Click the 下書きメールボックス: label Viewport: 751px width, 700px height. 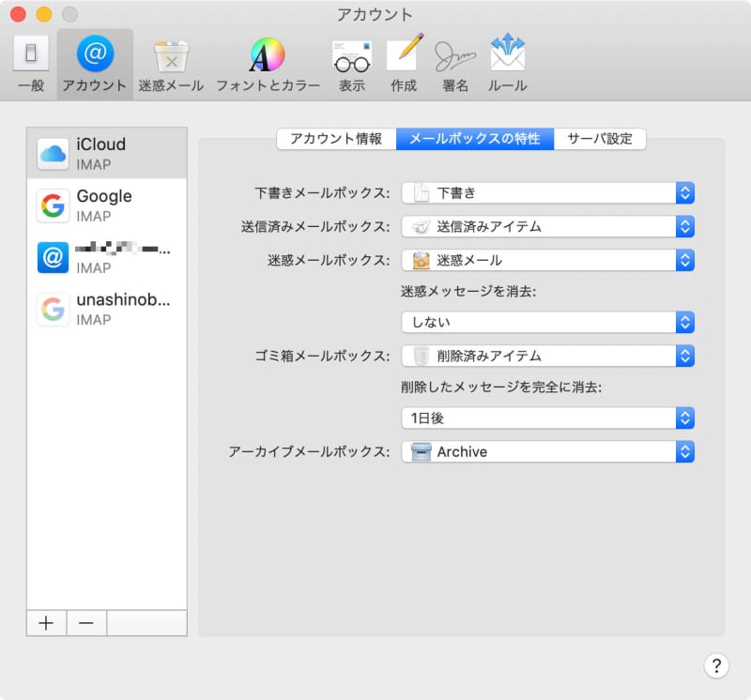click(x=322, y=193)
